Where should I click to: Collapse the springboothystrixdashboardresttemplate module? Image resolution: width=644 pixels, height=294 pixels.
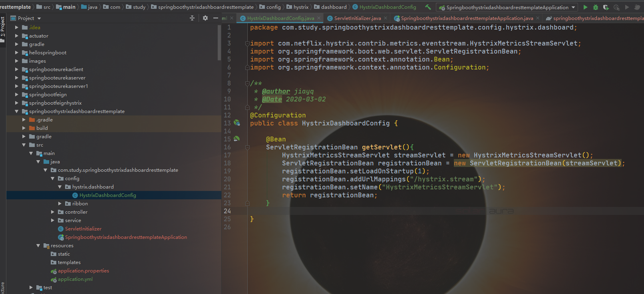[16, 111]
